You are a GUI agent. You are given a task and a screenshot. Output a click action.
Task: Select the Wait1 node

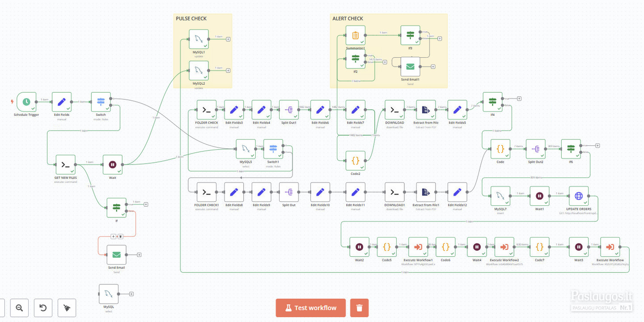(539, 196)
